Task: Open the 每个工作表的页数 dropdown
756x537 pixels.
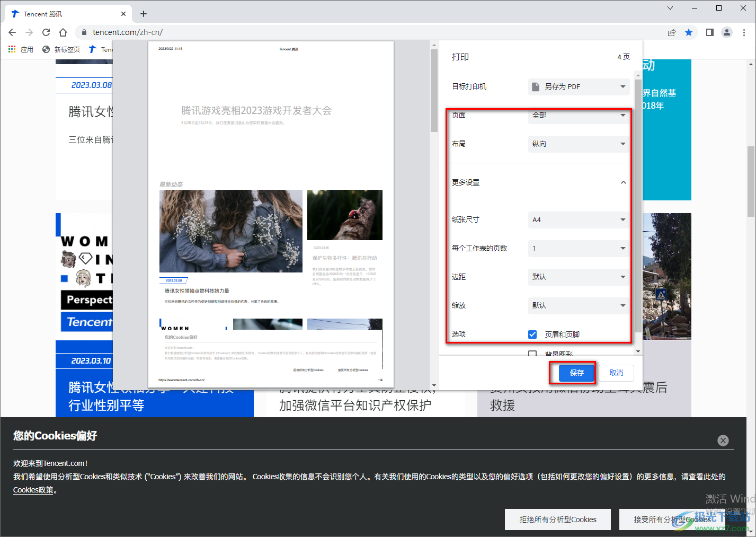Action: point(579,248)
